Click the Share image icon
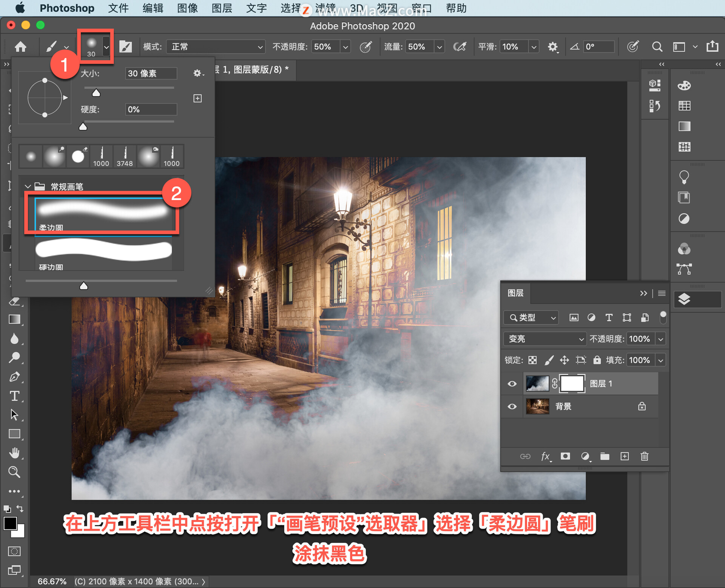 [713, 46]
